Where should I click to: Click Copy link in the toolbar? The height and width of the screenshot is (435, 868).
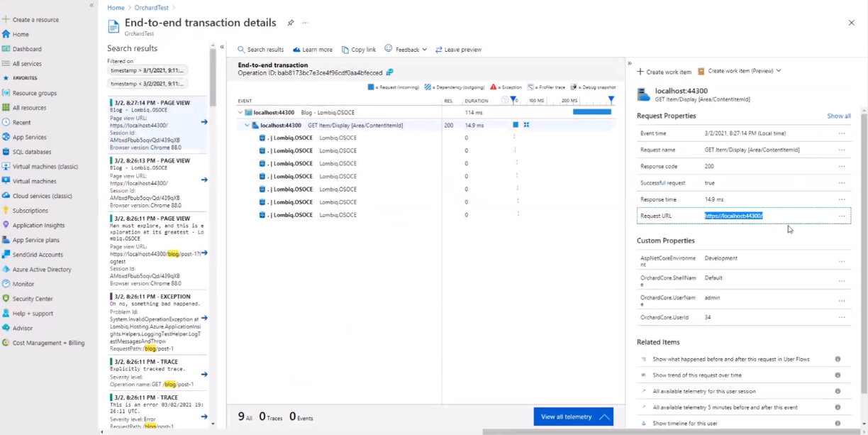[x=359, y=50]
